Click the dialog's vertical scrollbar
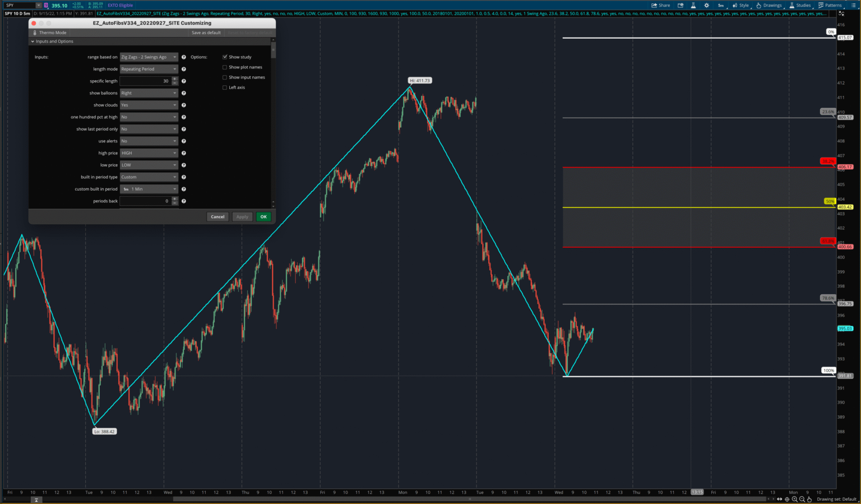The height and width of the screenshot is (504, 861). tap(273, 53)
